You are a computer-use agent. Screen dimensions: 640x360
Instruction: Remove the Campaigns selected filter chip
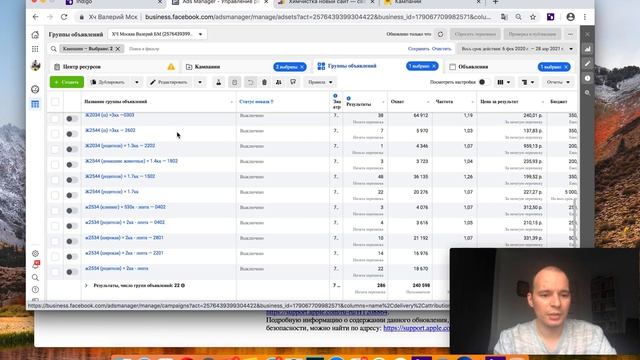coord(118,49)
